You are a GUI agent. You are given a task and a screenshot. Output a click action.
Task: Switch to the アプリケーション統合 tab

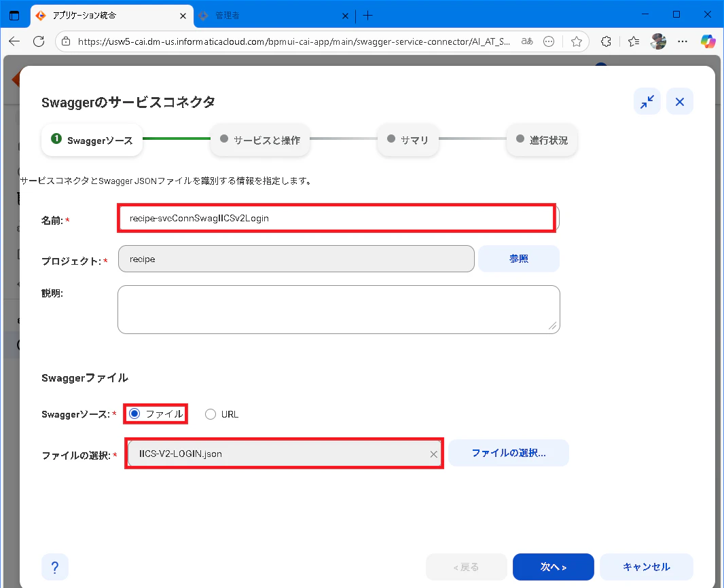tap(112, 16)
